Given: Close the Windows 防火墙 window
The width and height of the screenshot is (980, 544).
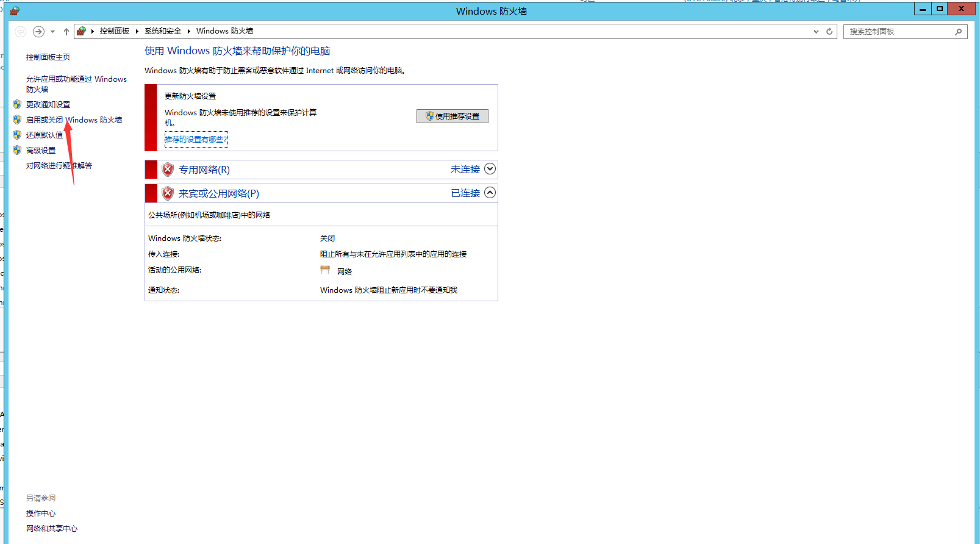Looking at the screenshot, I should tap(962, 9).
